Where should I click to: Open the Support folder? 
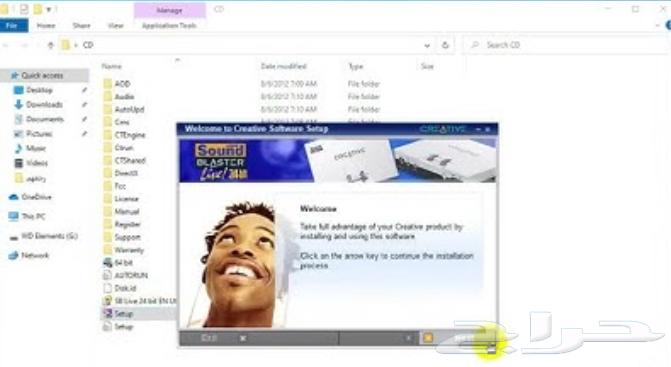pos(128,237)
